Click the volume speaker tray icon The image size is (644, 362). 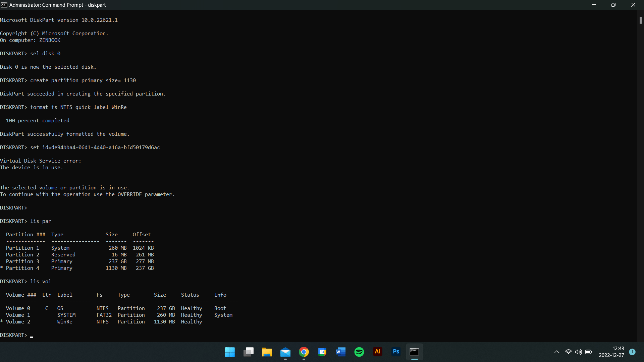pos(579,352)
